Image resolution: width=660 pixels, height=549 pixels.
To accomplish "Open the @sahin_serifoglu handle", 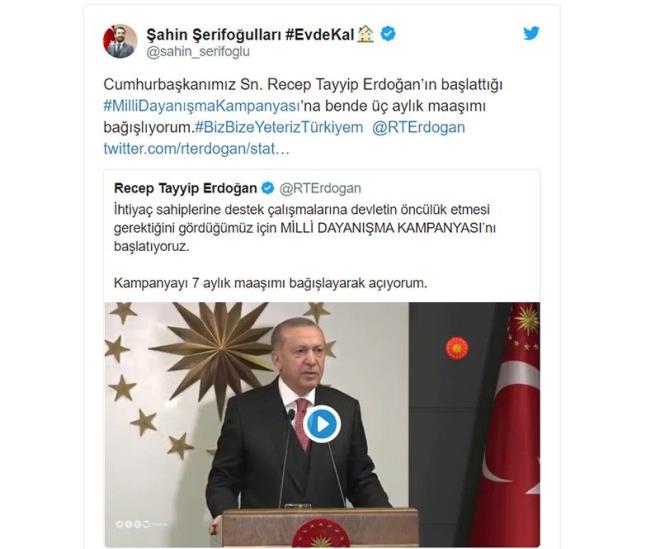I will pyautogui.click(x=198, y=51).
